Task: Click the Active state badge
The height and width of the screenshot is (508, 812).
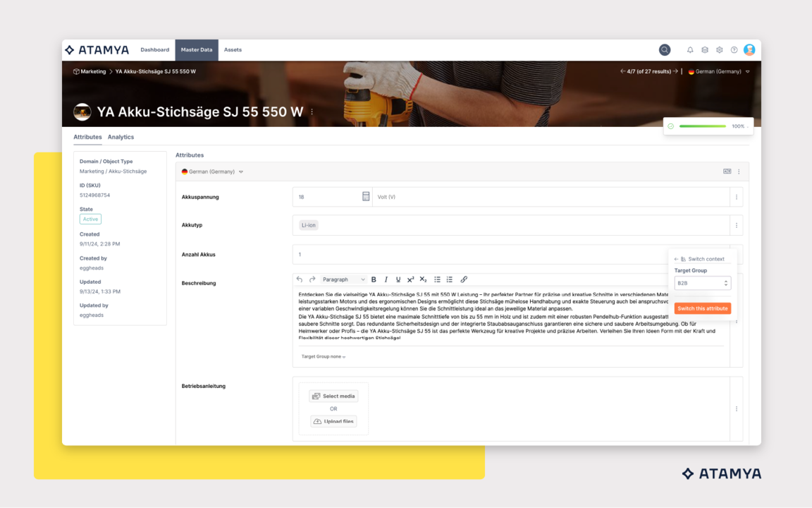Action: 91,219
